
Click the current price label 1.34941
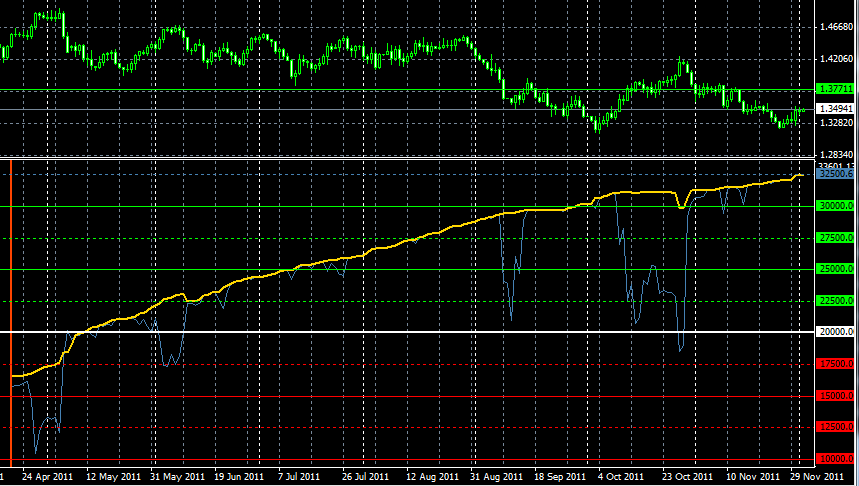(835, 109)
